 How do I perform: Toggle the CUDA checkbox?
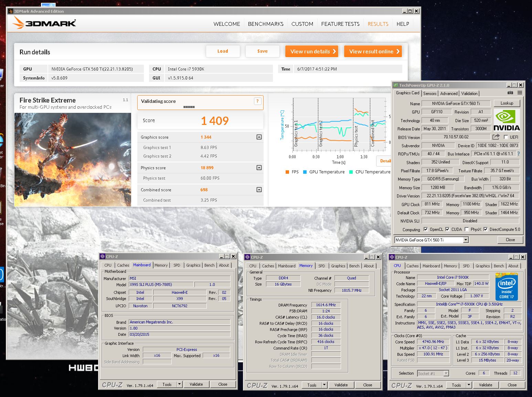pos(447,229)
